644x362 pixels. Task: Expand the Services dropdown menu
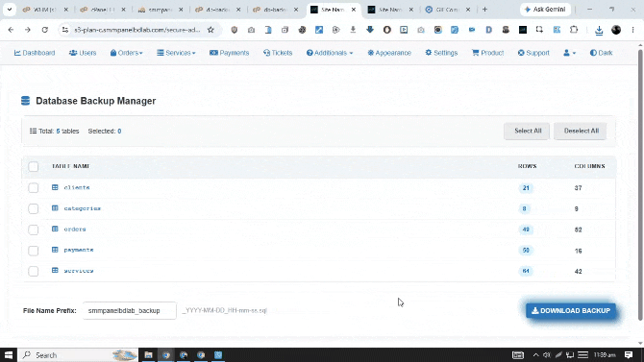click(x=176, y=53)
